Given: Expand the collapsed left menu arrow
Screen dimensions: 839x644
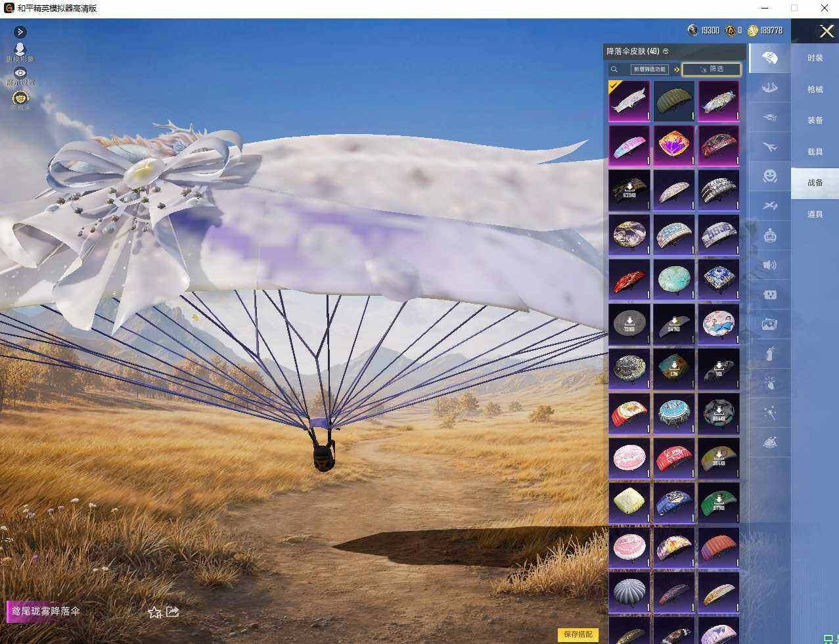Looking at the screenshot, I should [20, 32].
